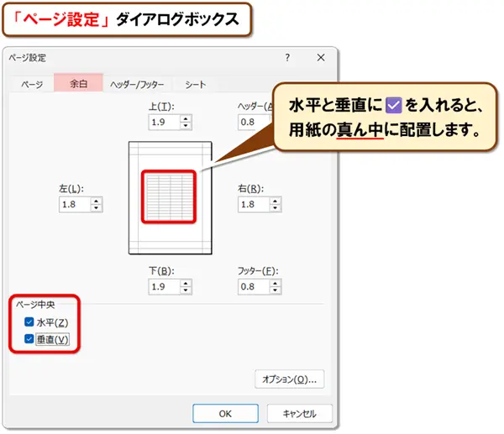Open the ヘッダー/フッター tab
Image resolution: width=504 pixels, height=434 pixels.
click(x=137, y=85)
